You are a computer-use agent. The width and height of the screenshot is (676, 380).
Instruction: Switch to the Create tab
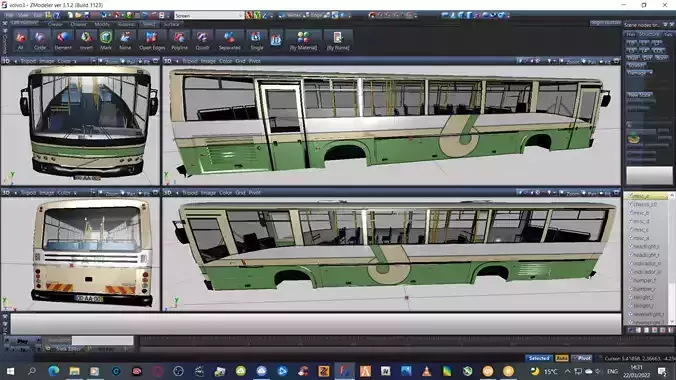pyautogui.click(x=55, y=24)
